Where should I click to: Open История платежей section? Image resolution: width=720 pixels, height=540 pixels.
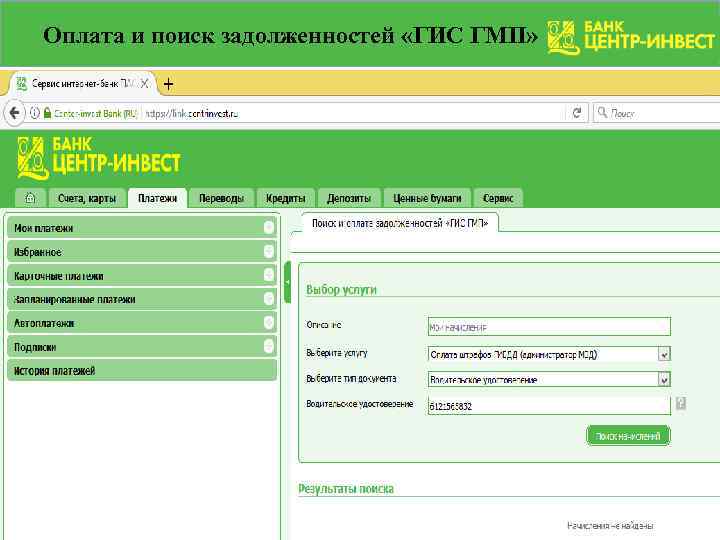tap(142, 371)
